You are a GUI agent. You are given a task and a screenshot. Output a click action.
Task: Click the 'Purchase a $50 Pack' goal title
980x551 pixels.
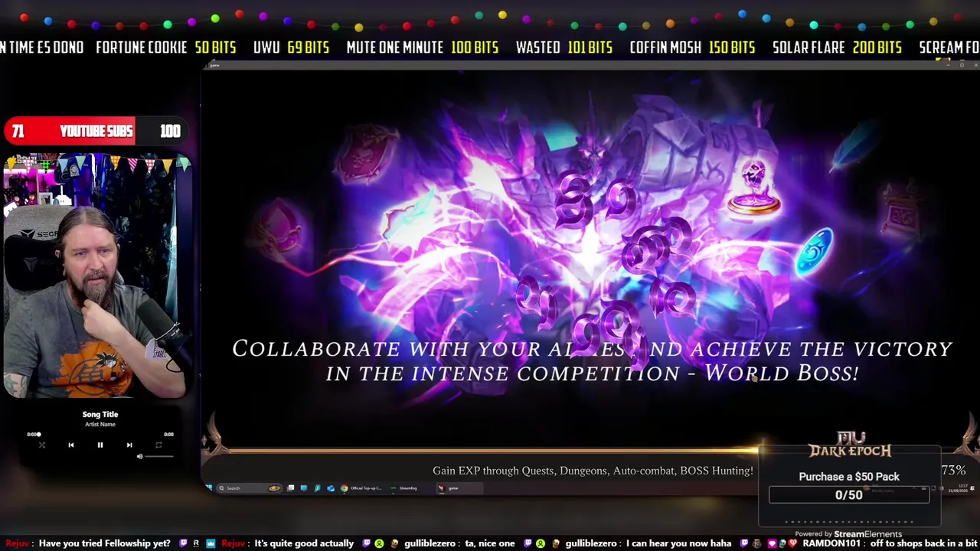849,476
